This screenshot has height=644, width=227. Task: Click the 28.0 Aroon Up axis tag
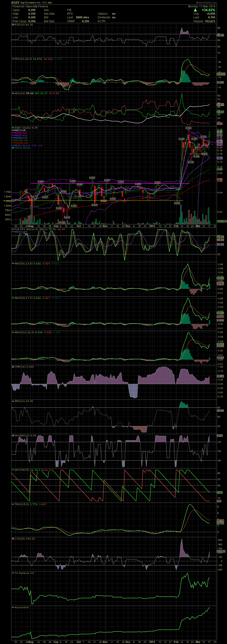(x=219, y=492)
